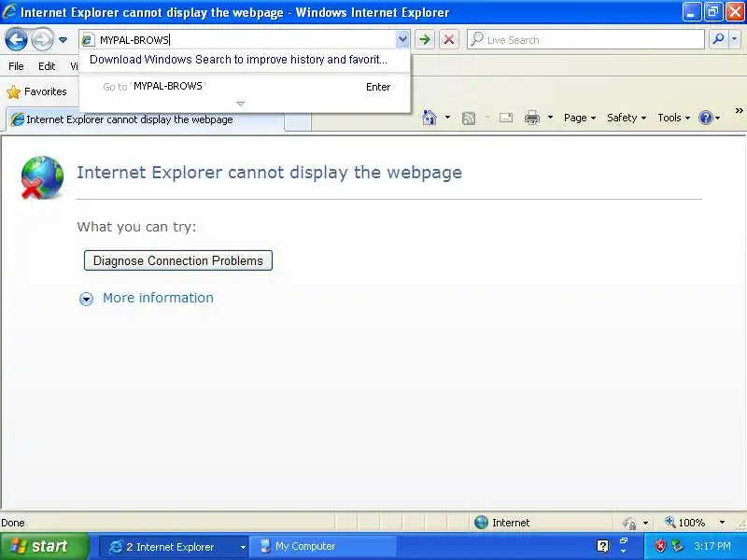Open the Windows start menu
This screenshot has height=560, width=747.
tap(44, 546)
